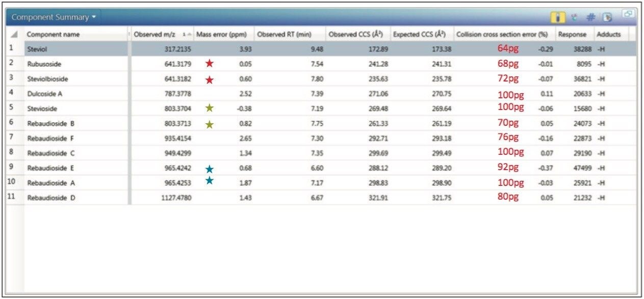Select the Rebaudioside D component name
Image resolution: width=644 pixels, height=299 pixels.
[51, 198]
